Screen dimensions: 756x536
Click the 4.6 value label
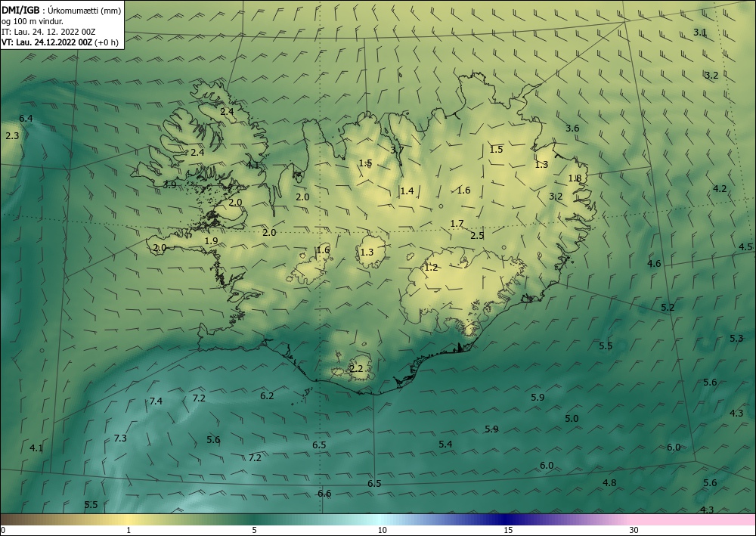click(654, 264)
